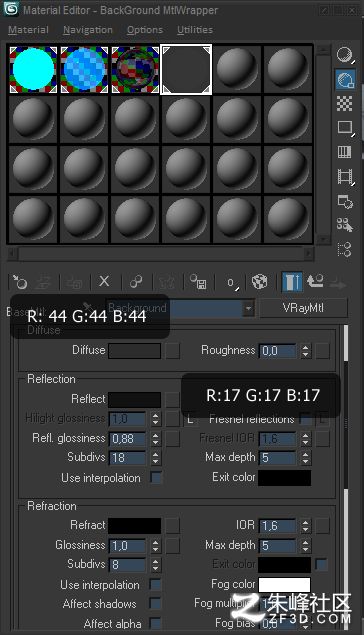Click the sample slots vertical scrollbar
This screenshot has width=364, height=635.
323,144
